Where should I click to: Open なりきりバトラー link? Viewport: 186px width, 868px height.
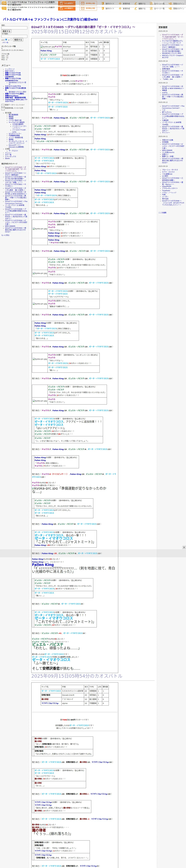15,134
